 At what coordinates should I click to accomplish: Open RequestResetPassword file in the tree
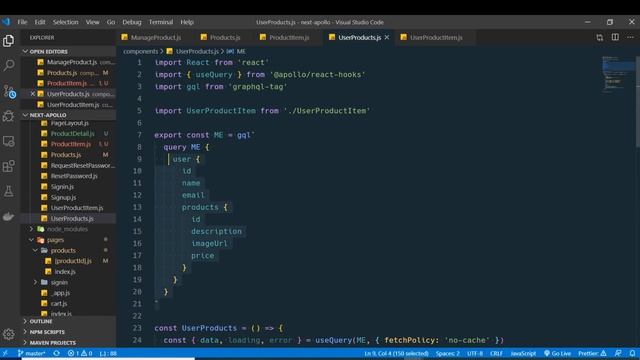pos(83,165)
